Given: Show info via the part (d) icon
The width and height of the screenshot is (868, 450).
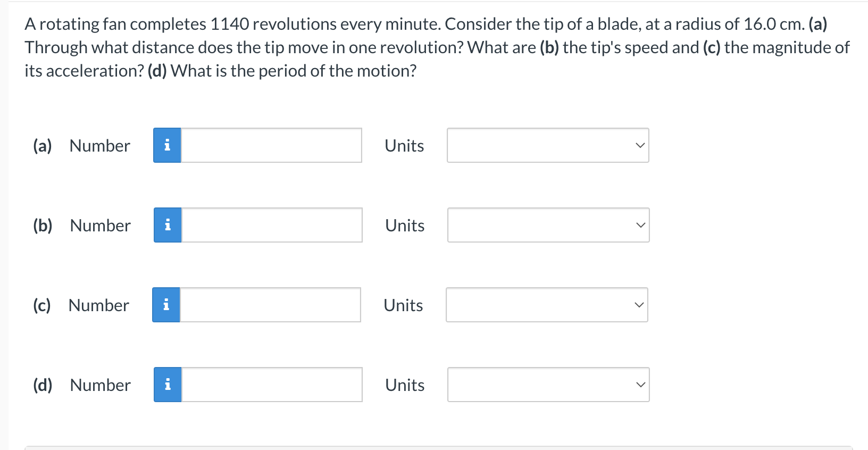Looking at the screenshot, I should pos(168,385).
